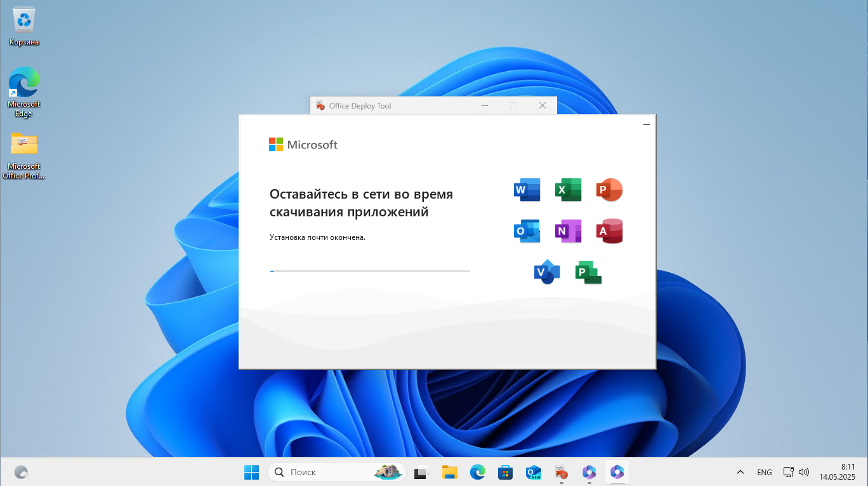Open Outlook (new) from the taskbar
The image size is (868, 486).
click(x=533, y=472)
